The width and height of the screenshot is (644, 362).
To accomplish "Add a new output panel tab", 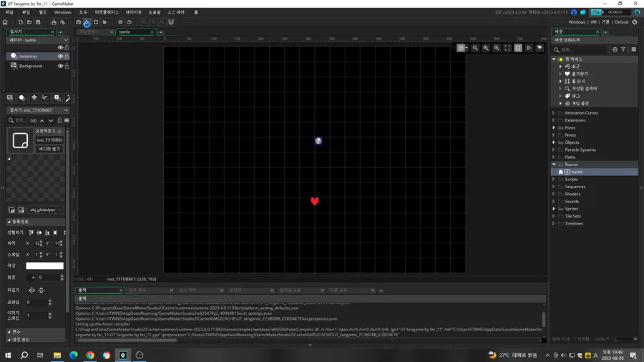I will pos(381,290).
